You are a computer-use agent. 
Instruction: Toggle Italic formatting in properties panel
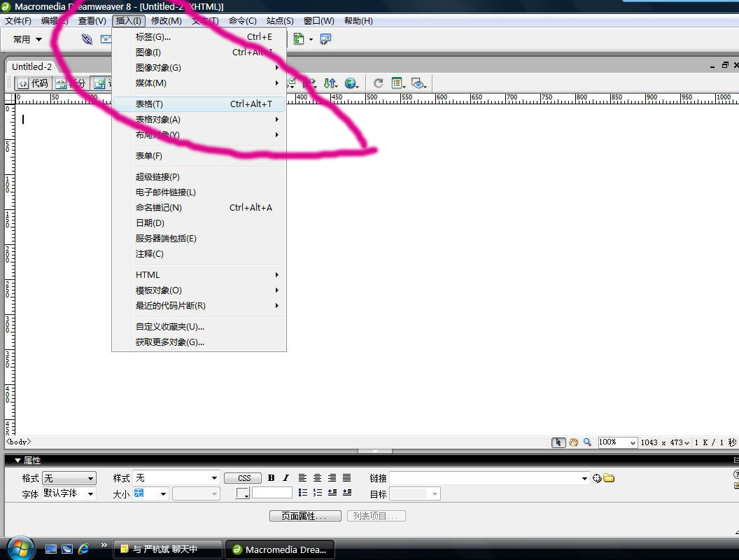[286, 478]
